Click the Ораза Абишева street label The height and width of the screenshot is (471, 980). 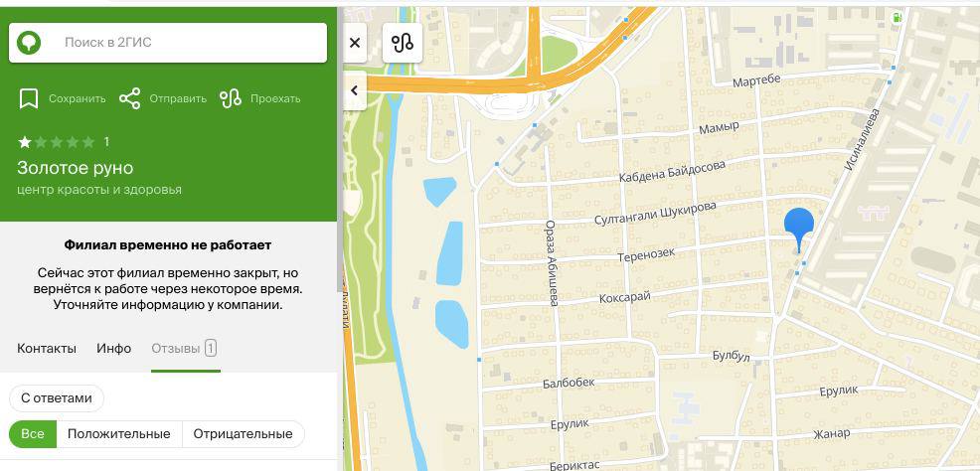(551, 262)
